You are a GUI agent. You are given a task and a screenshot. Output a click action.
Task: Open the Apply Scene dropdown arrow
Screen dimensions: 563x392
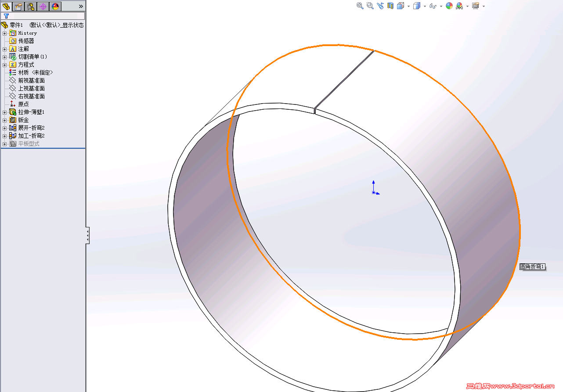tap(467, 6)
